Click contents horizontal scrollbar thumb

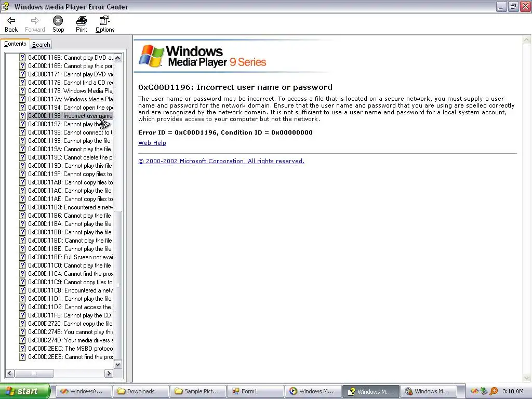click(34, 373)
